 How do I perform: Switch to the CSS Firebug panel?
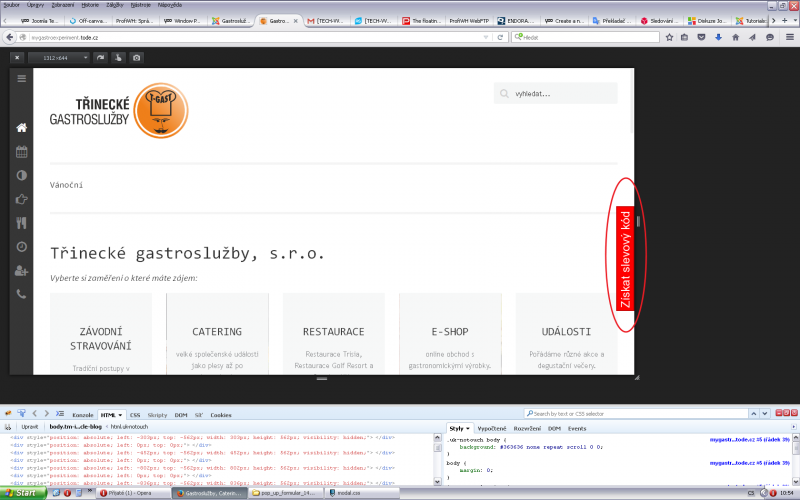click(x=135, y=415)
